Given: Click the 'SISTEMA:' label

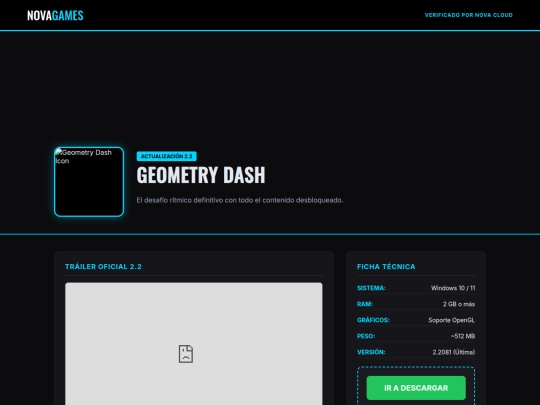Looking at the screenshot, I should (371, 288).
